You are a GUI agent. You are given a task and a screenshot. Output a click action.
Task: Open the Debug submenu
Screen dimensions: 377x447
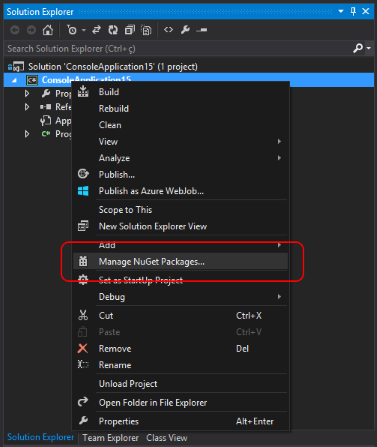click(x=180, y=297)
